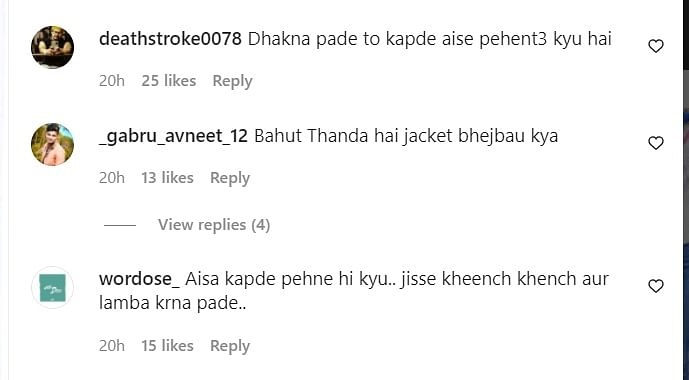The height and width of the screenshot is (380, 689).
Task: Reply to _gabru_avneet_12's comment
Action: click(230, 178)
